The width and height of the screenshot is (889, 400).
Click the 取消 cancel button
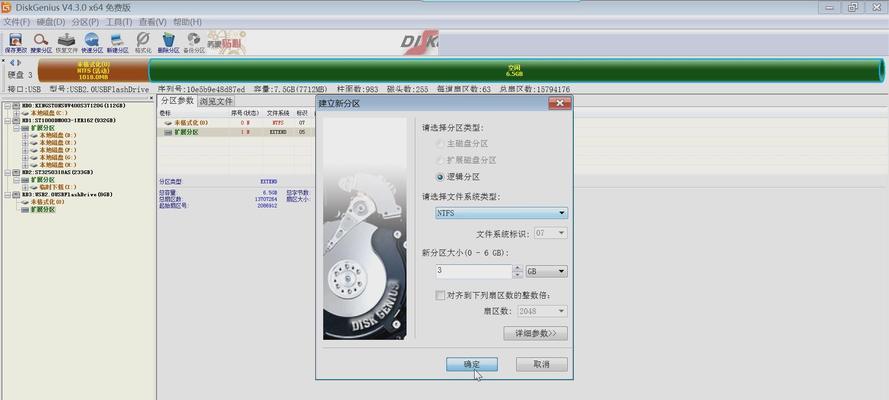(x=541, y=364)
